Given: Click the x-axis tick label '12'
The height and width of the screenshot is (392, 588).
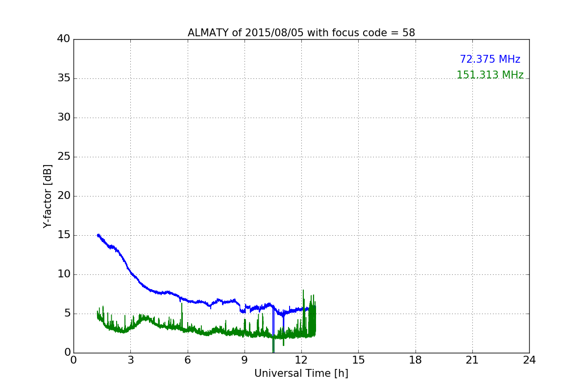Looking at the screenshot, I should click(x=301, y=360).
